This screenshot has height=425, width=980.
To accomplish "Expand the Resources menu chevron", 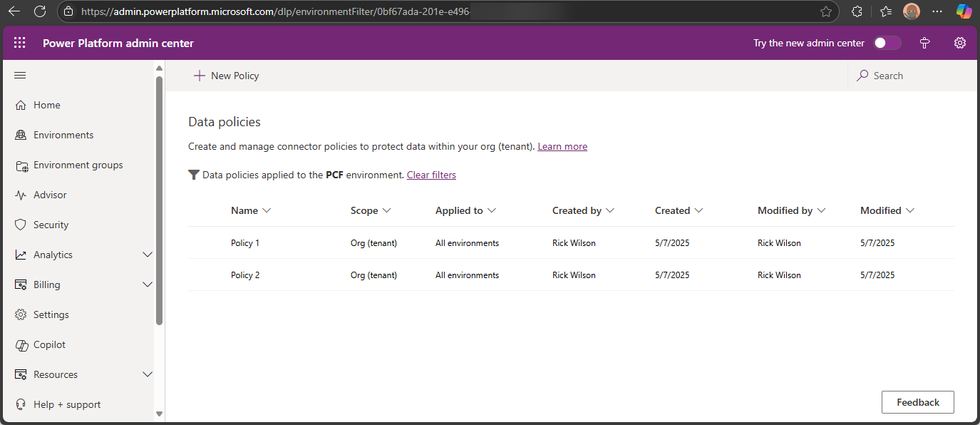I will click(x=148, y=374).
